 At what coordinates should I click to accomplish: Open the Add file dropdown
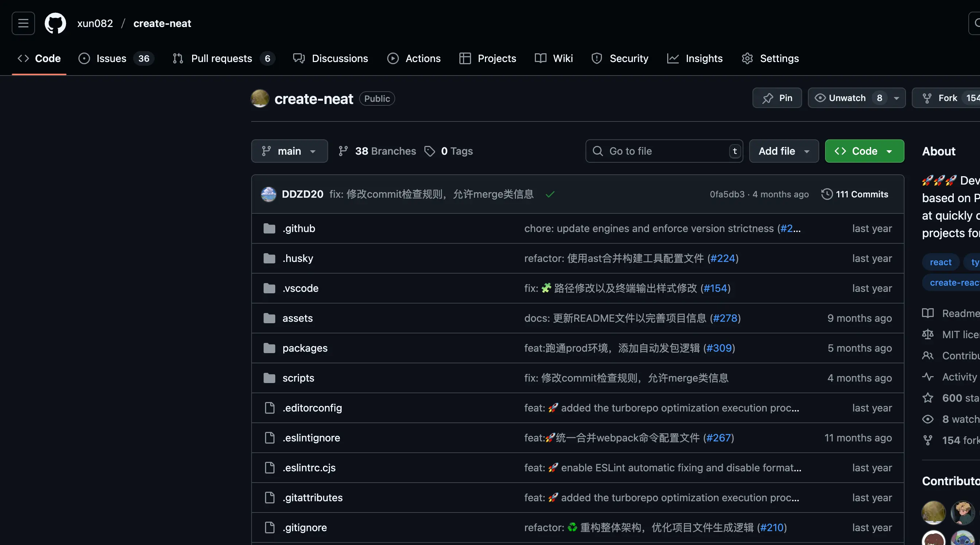click(784, 151)
